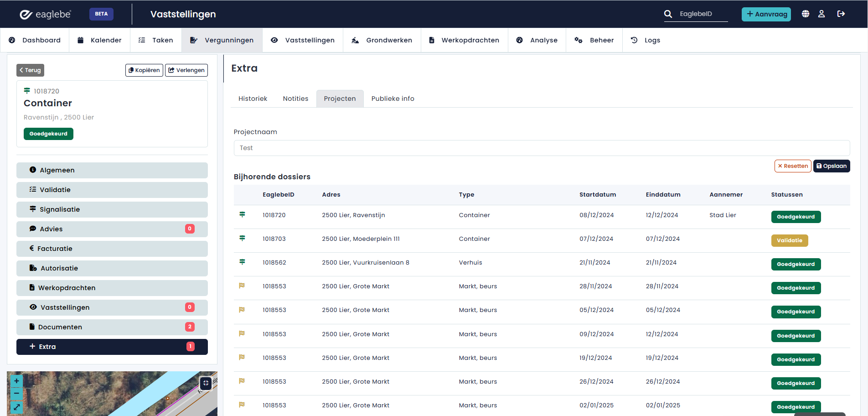Click the flag icon for 28/11/2024 row

(x=242, y=286)
